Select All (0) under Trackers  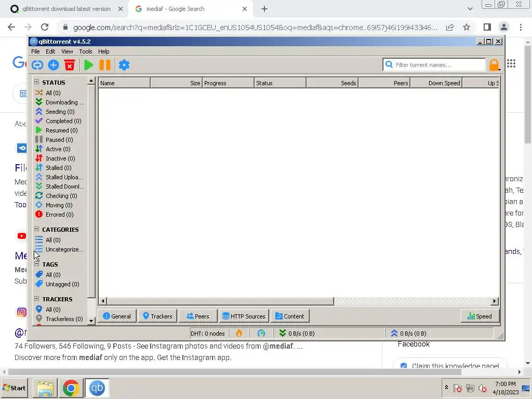(48, 310)
